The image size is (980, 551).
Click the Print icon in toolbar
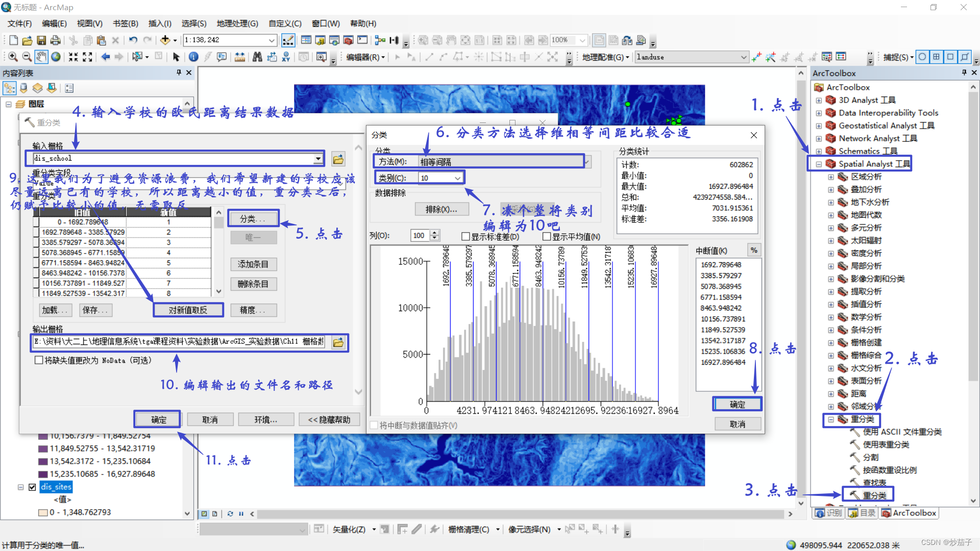click(55, 40)
